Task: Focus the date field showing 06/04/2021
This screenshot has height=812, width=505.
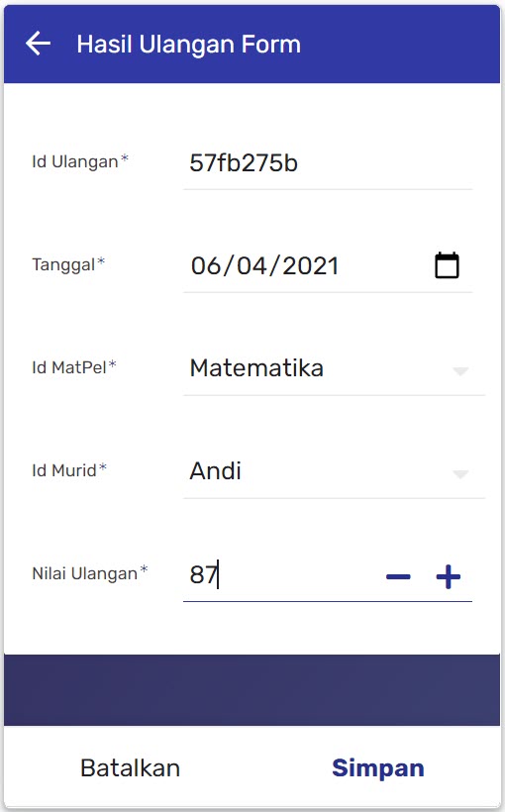Action: [308, 266]
